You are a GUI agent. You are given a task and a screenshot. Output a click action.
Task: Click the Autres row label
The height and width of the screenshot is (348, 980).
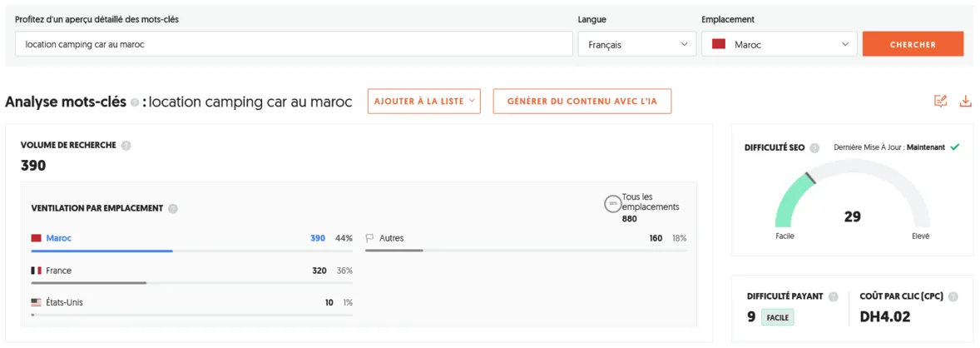[391, 238]
